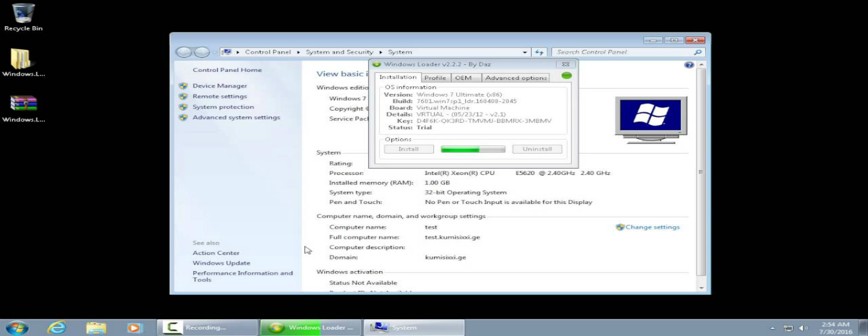Image resolution: width=868 pixels, height=336 pixels.
Task: Click the search magnifier icon in Control Panel
Action: coord(698,52)
